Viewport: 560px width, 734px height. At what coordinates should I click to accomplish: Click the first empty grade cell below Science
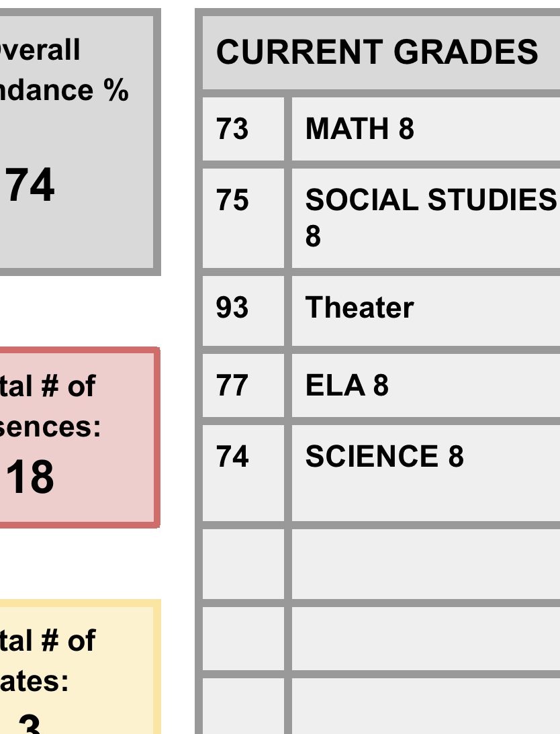point(243,563)
